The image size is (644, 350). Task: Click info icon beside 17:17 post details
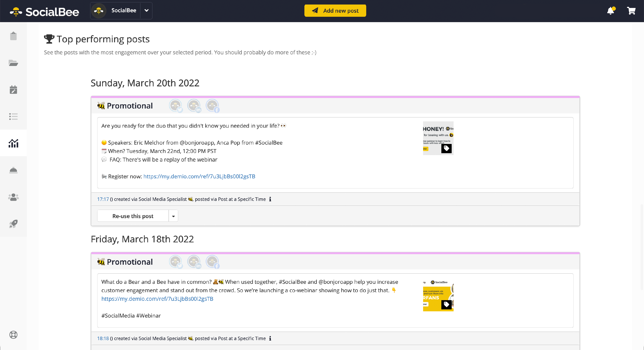pos(270,199)
